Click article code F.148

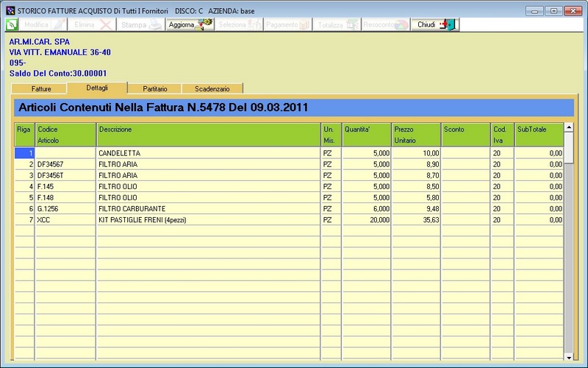pyautogui.click(x=46, y=197)
